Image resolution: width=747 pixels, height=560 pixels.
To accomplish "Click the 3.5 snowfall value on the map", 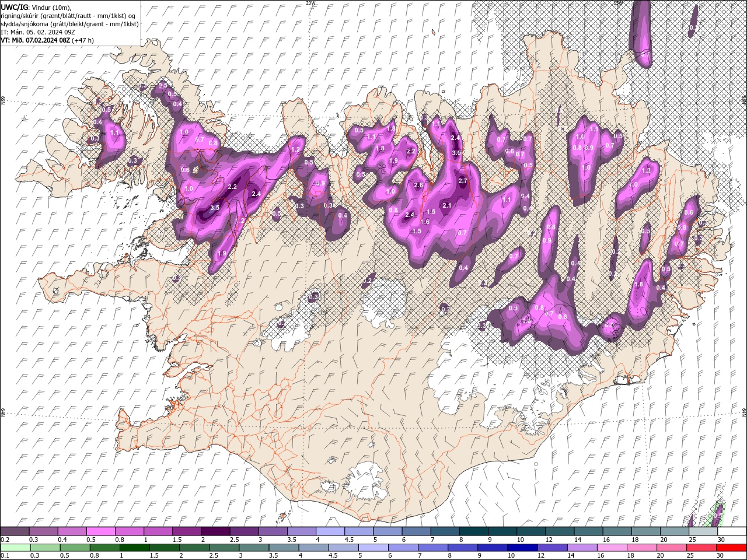I will [x=214, y=208].
